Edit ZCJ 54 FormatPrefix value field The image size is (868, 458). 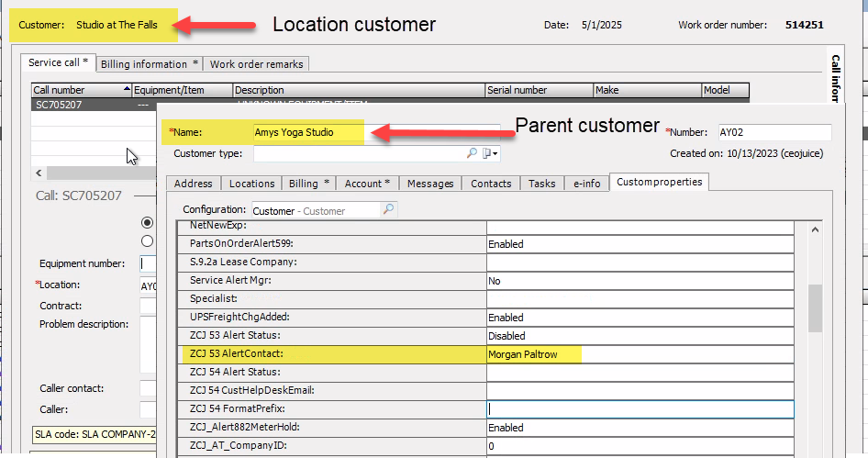click(x=640, y=409)
